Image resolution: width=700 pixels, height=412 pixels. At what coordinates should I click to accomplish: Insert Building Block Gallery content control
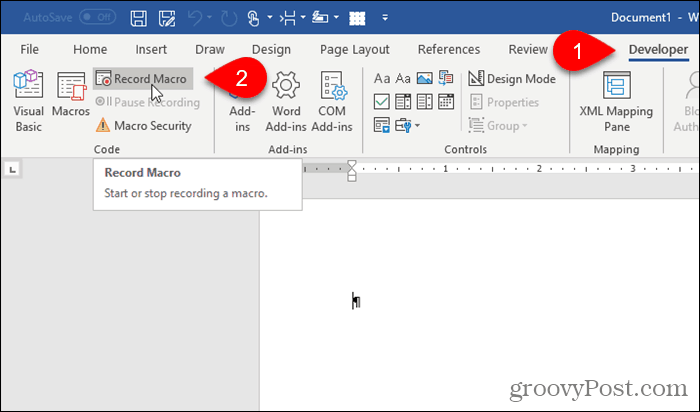click(446, 78)
